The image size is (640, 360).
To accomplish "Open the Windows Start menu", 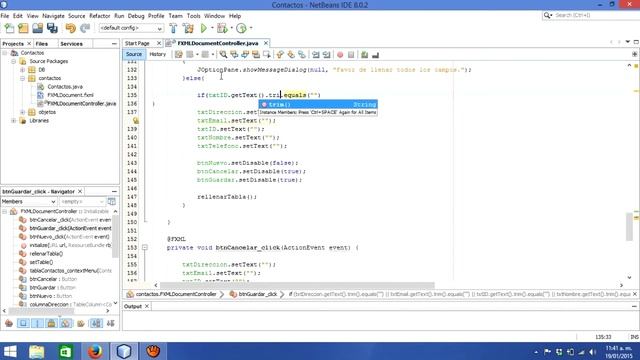I will click(x=10, y=351).
